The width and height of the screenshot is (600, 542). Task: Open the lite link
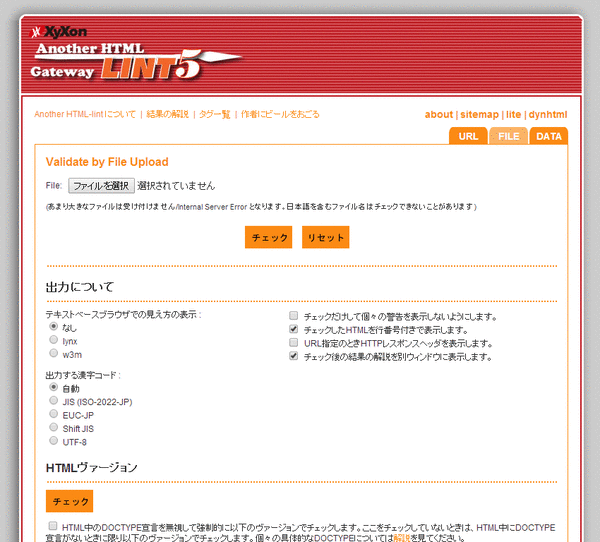click(513, 114)
